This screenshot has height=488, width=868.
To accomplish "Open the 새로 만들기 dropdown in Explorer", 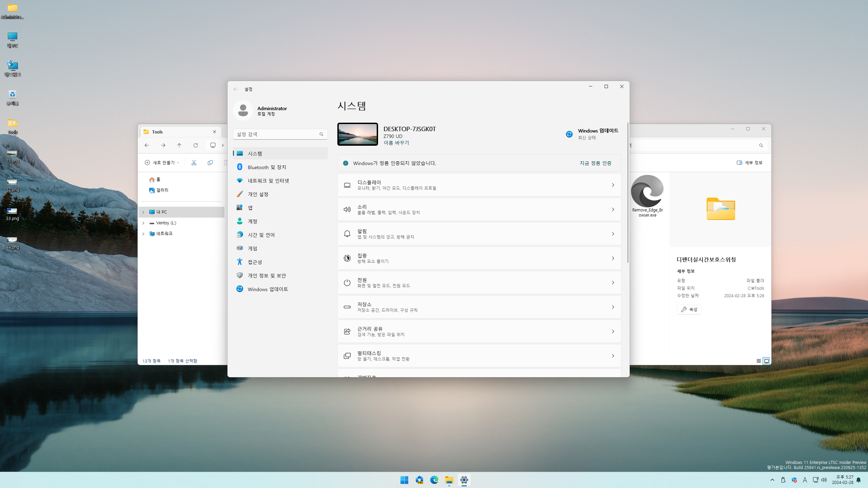I will [162, 163].
